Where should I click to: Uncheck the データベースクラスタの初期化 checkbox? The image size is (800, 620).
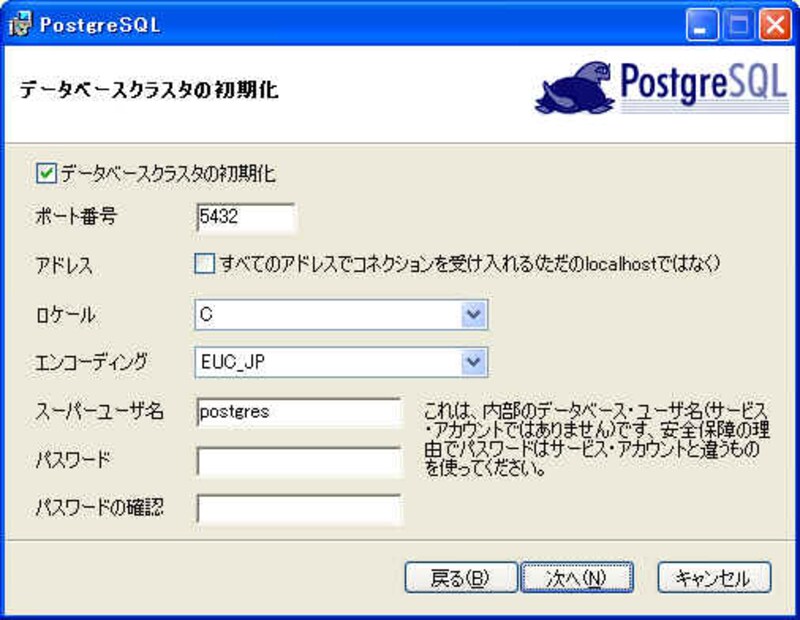click(x=46, y=174)
